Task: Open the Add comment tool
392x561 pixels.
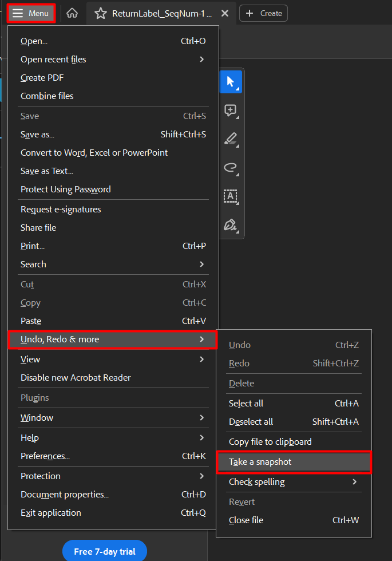Action: (231, 110)
